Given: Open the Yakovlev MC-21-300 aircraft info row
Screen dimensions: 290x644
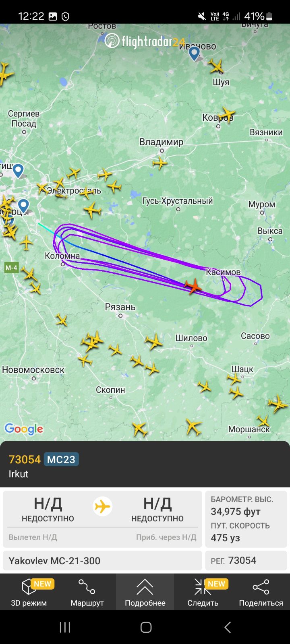Looking at the screenshot, I should tap(102, 561).
